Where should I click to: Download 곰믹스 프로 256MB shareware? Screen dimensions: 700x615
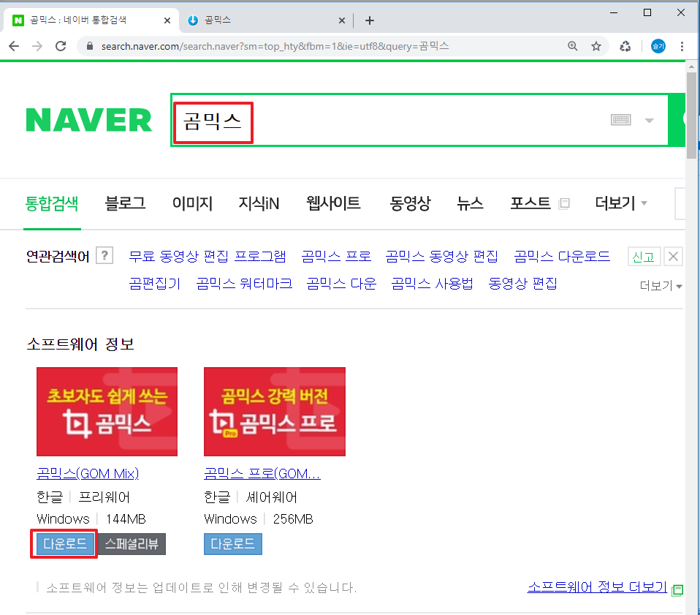(x=233, y=543)
